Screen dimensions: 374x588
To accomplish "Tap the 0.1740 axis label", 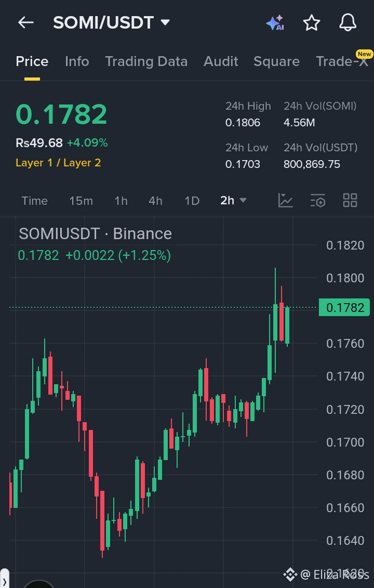I will (x=345, y=376).
